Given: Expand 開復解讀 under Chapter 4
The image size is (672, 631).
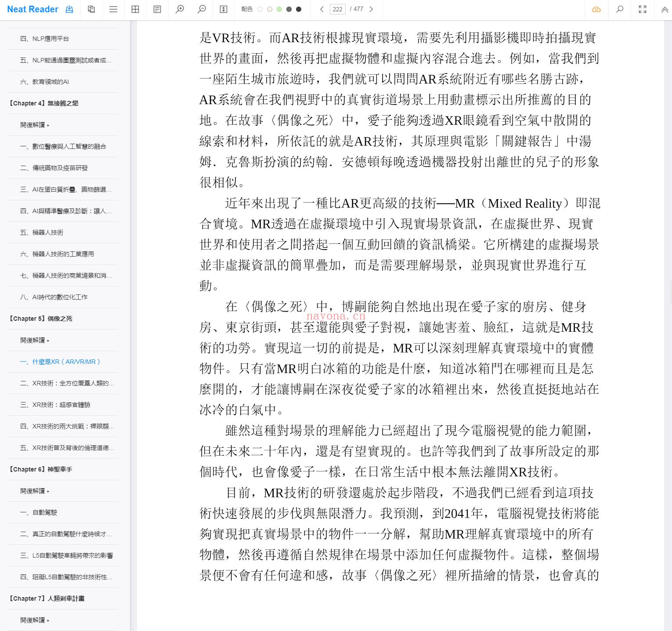Looking at the screenshot, I should click(35, 125).
